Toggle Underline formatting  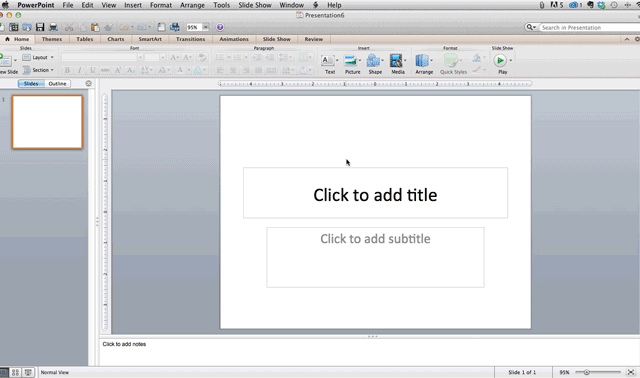(x=92, y=70)
